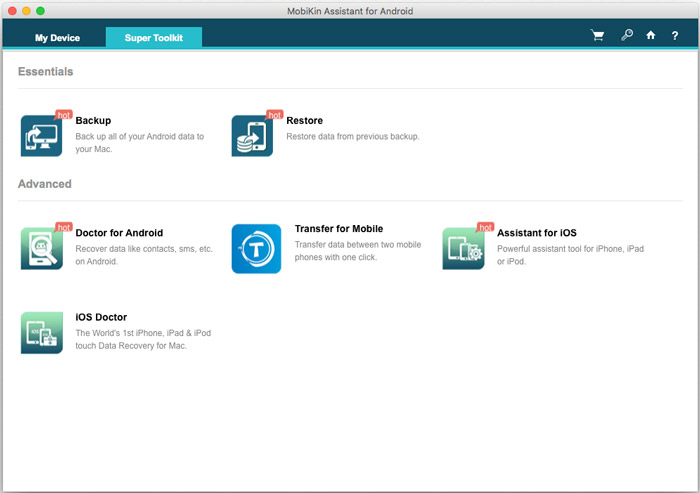
Task: Click the iOS Doctor title text
Action: coord(101,317)
